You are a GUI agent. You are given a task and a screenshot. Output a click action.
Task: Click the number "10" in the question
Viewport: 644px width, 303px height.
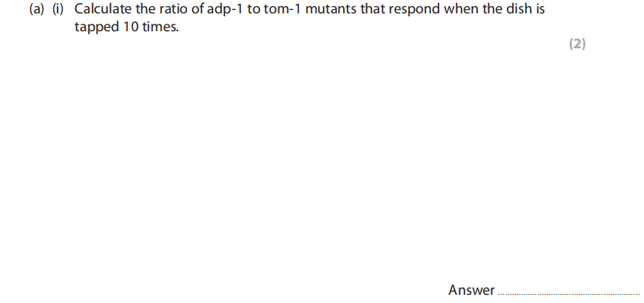[127, 28]
